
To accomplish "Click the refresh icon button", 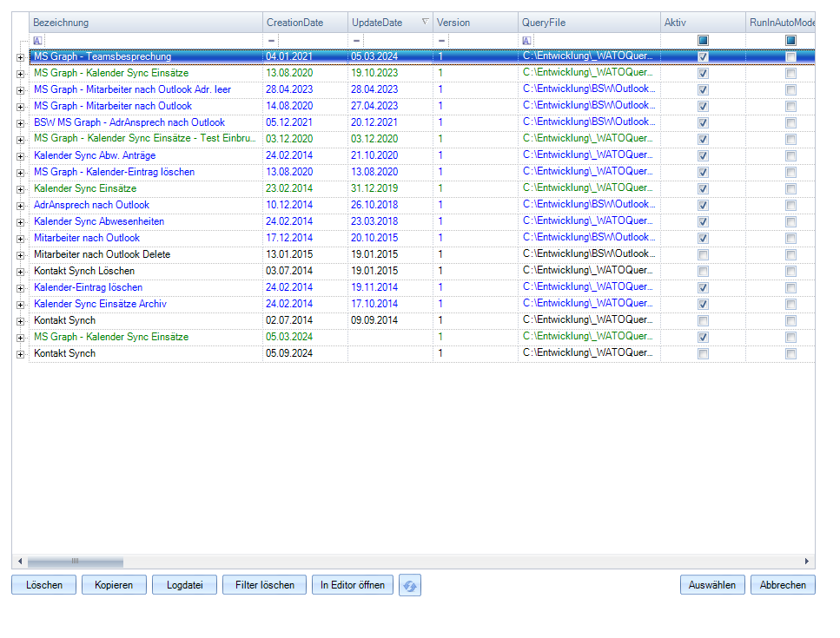I will [410, 586].
